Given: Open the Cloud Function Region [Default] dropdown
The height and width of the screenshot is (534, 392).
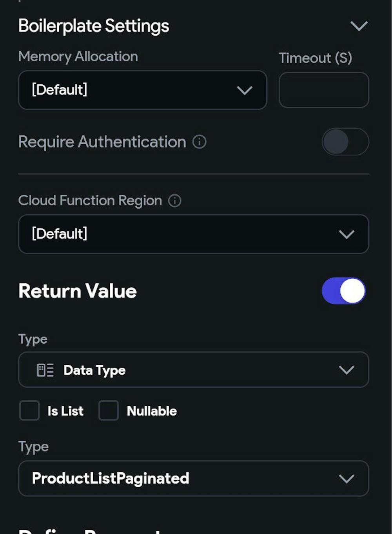Looking at the screenshot, I should coord(194,234).
